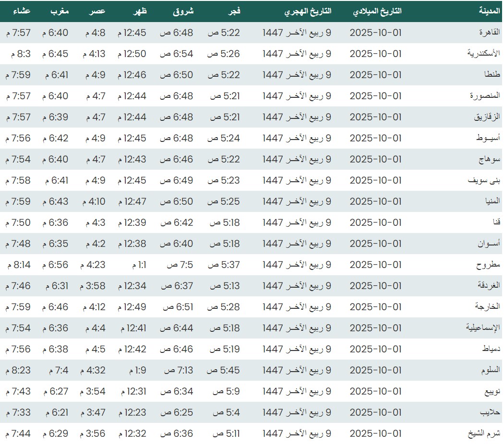The width and height of the screenshot is (504, 444).
Task: Click the sunrise time in the الغردقة row
Action: pos(177,286)
